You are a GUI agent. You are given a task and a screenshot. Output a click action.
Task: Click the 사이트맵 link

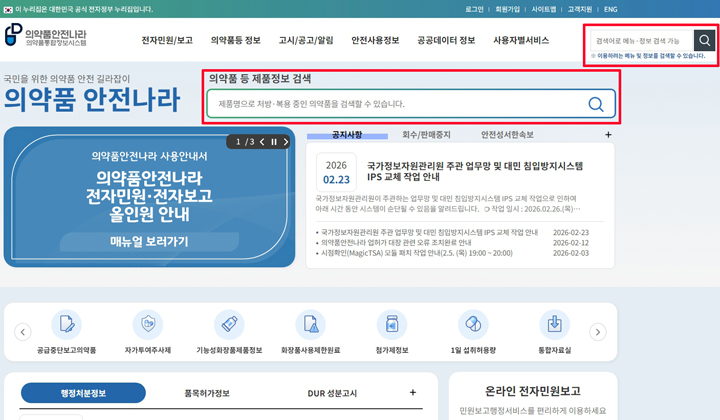tap(544, 9)
